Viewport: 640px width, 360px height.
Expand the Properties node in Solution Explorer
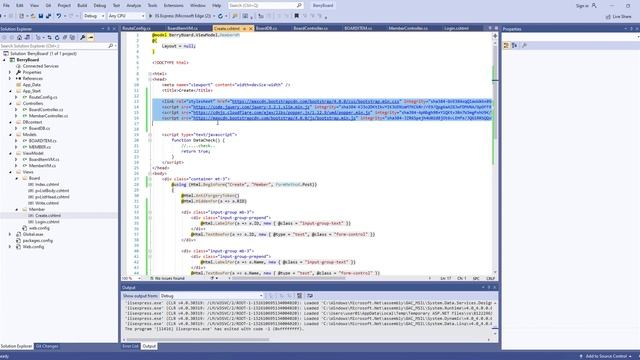click(11, 72)
